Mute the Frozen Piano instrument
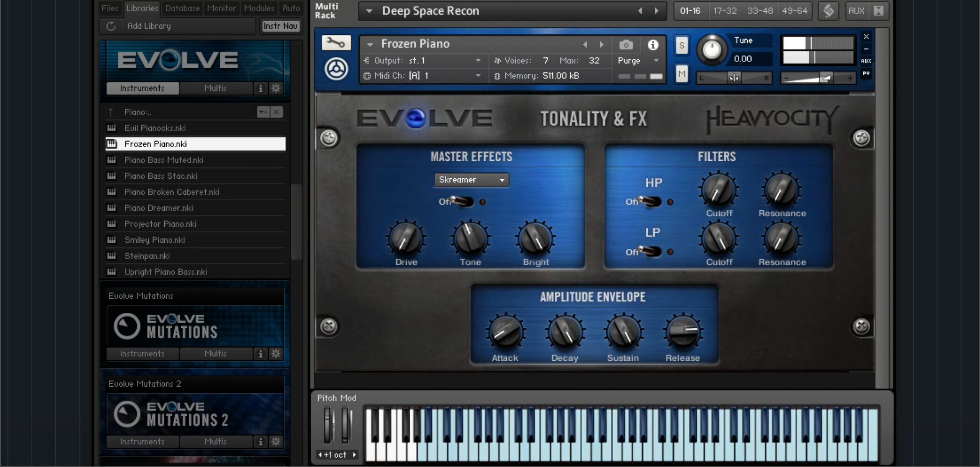980x467 pixels. pyautogui.click(x=682, y=74)
